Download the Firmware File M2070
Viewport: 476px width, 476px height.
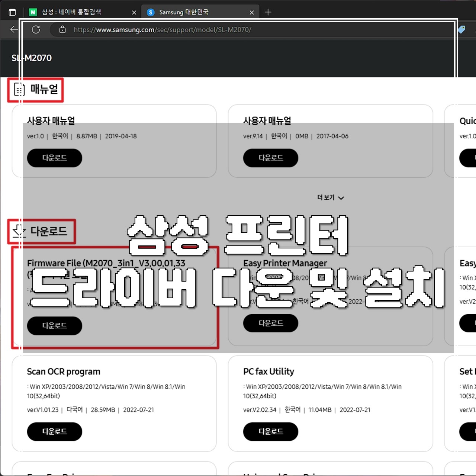coord(55,325)
